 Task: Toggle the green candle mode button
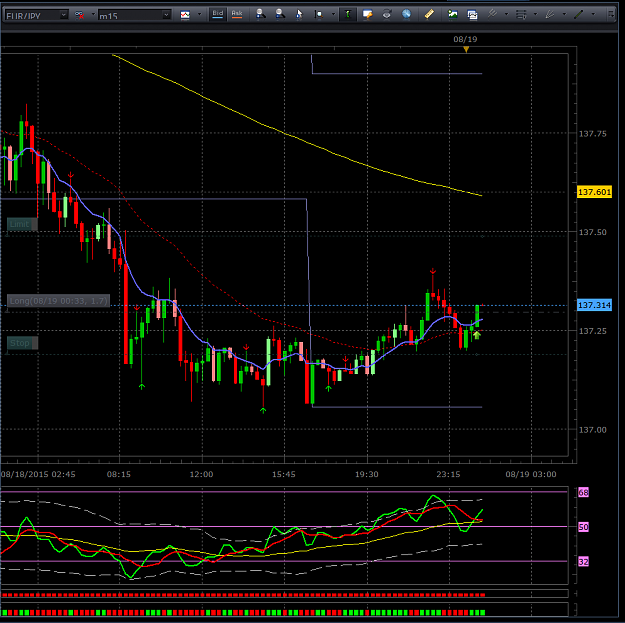click(348, 15)
